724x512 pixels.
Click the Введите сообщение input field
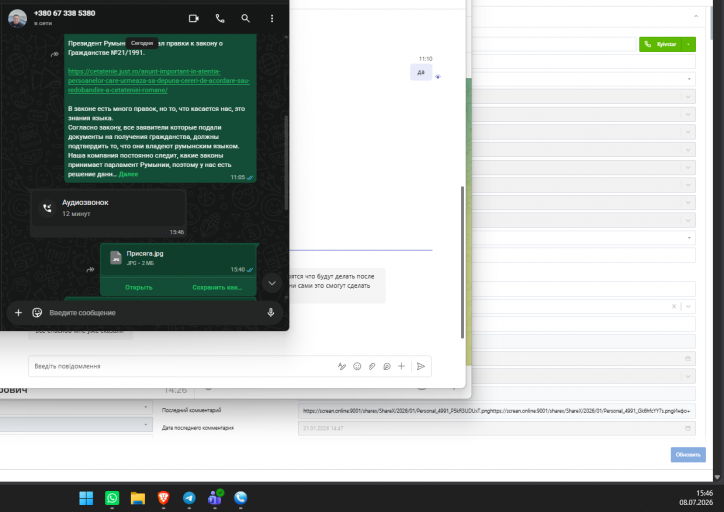pyautogui.click(x=152, y=313)
